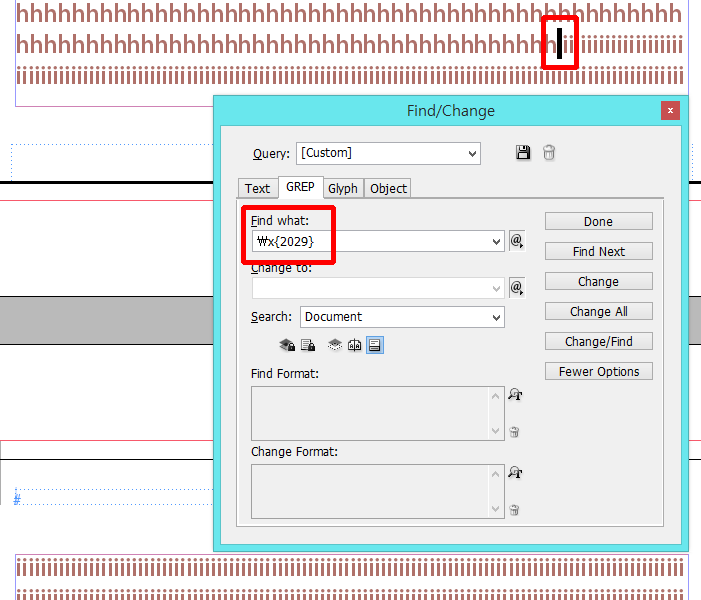
Task: Switch to the Text tab
Action: click(x=258, y=188)
